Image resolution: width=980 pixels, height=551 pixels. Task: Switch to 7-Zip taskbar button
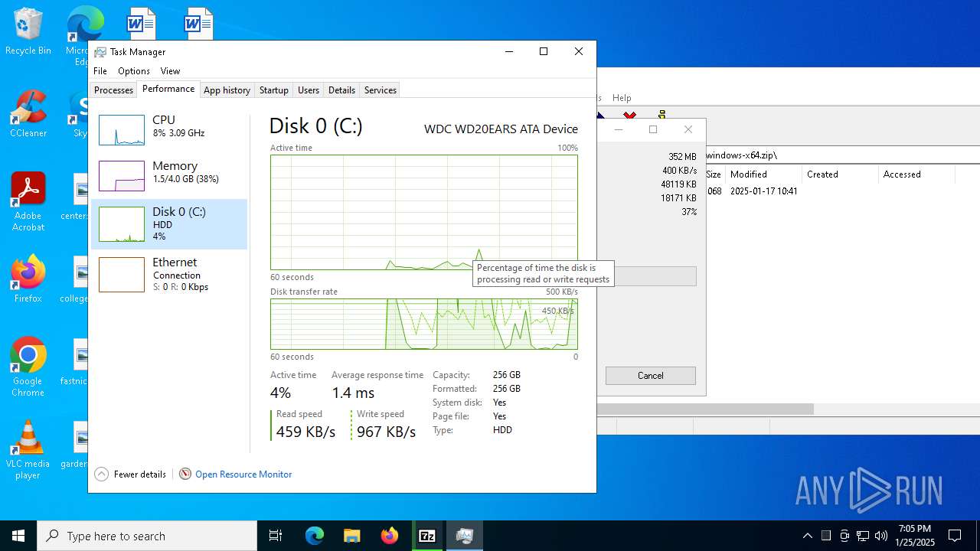pos(427,536)
